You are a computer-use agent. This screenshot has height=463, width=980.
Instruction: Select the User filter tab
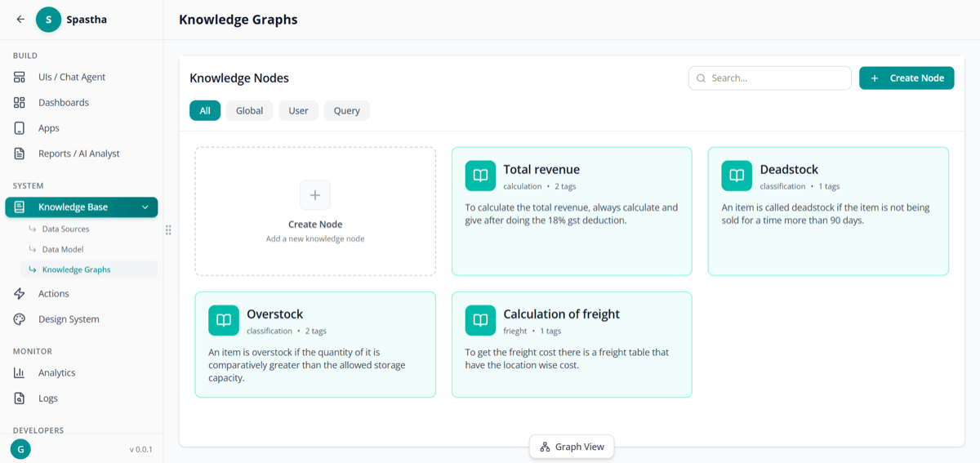click(x=298, y=110)
